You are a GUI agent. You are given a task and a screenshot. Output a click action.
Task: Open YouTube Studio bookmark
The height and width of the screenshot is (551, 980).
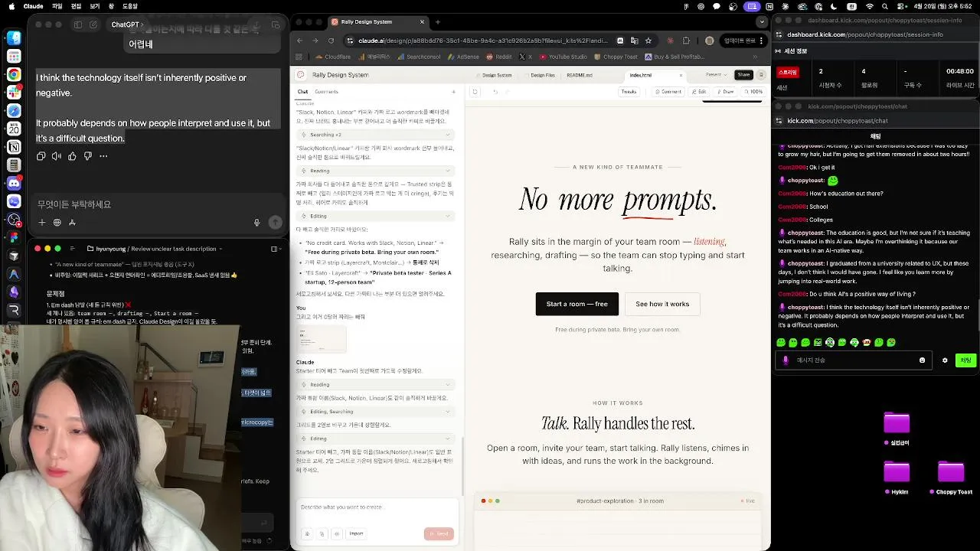pyautogui.click(x=563, y=57)
